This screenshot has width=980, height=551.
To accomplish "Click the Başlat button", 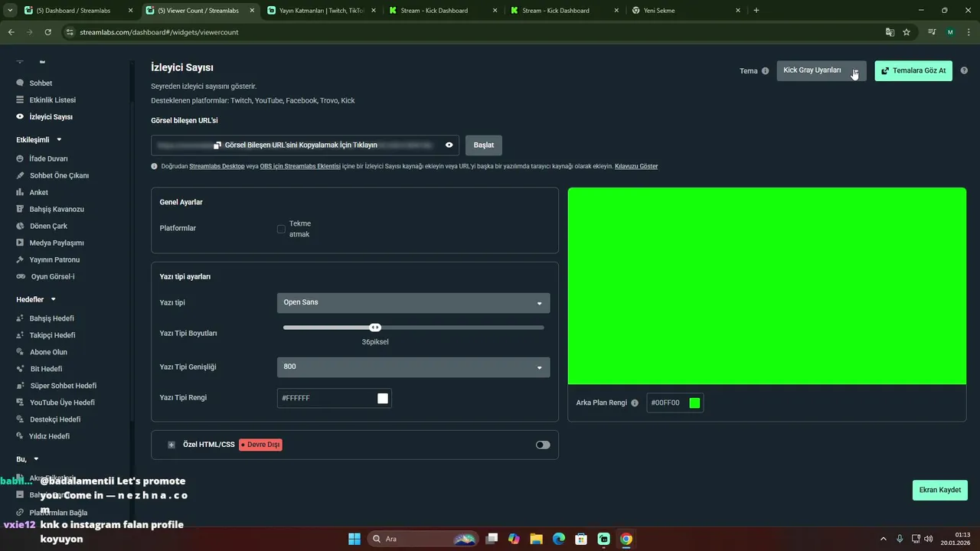I will pos(484,145).
